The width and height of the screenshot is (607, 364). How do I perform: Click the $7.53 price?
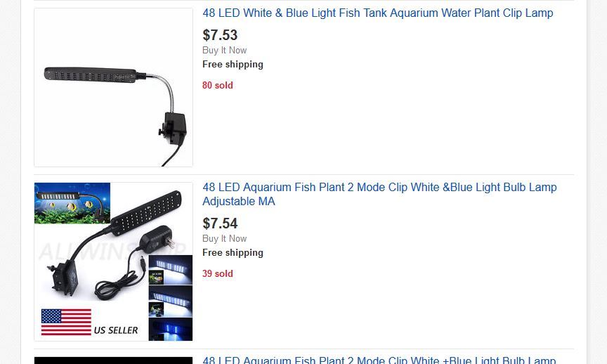(x=220, y=35)
